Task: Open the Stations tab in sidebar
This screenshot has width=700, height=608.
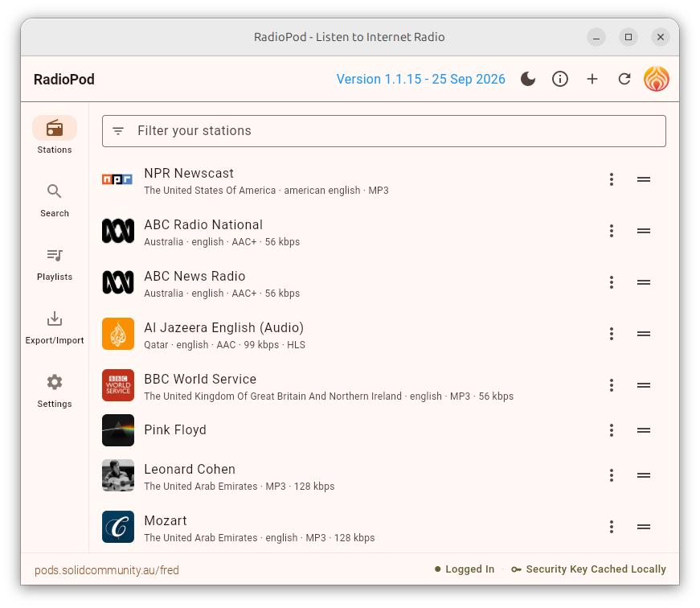Action: (x=55, y=136)
